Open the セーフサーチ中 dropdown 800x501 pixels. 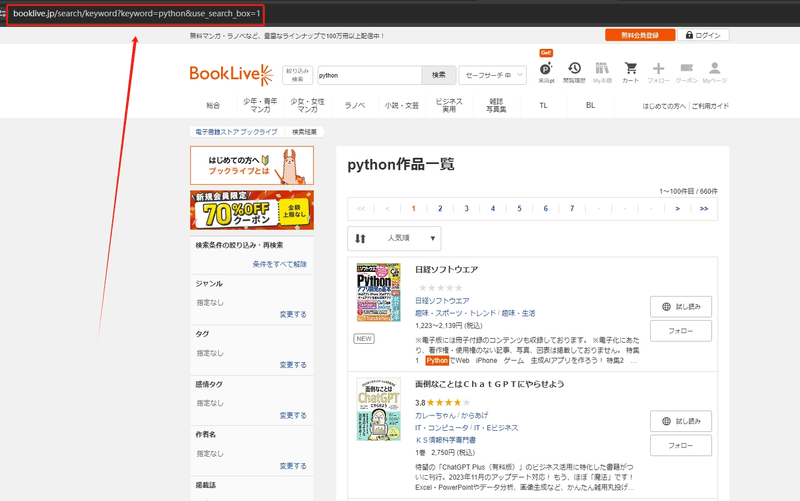pos(493,75)
